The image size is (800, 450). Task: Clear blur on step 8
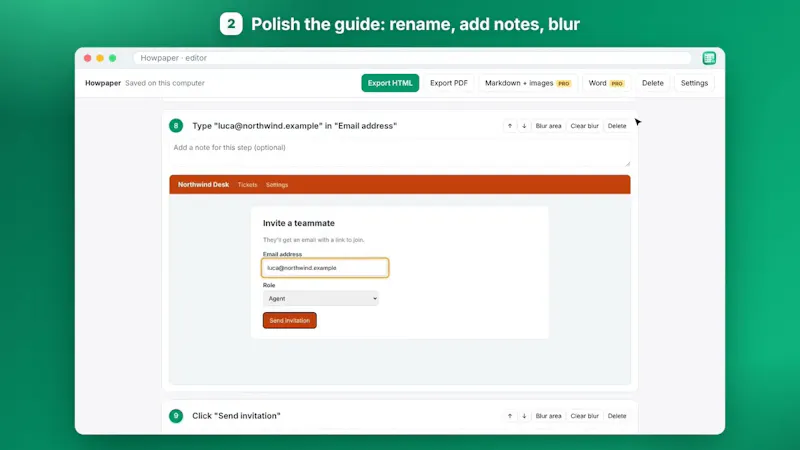584,126
